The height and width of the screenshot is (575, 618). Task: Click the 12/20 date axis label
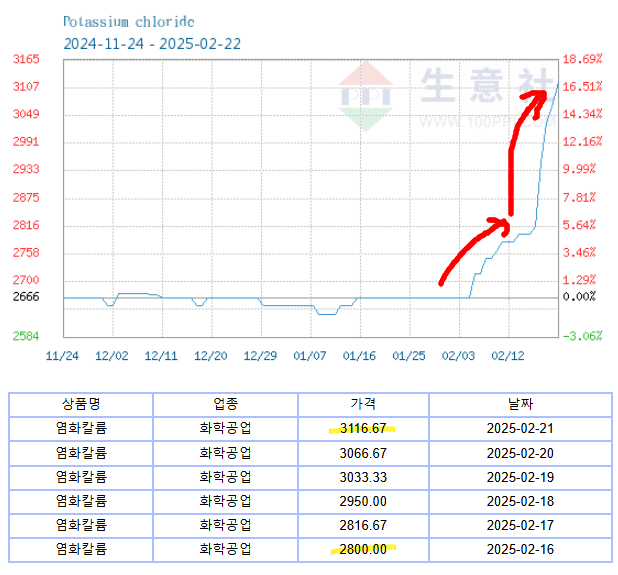[210, 356]
